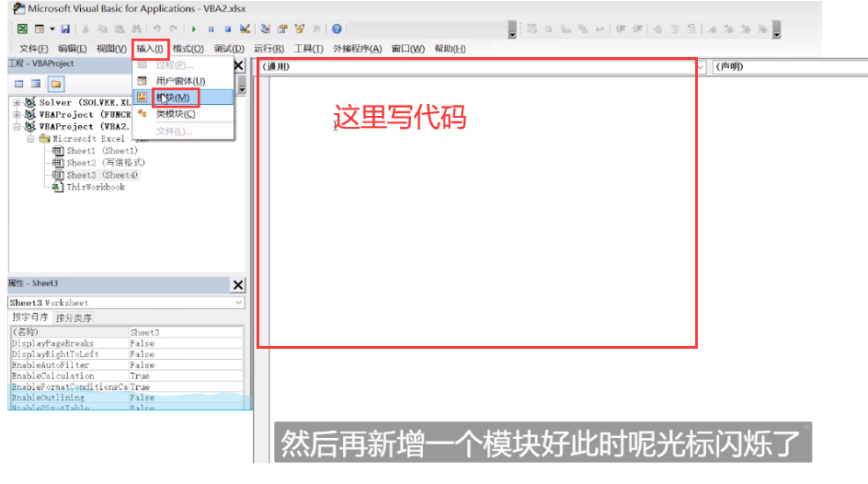The height and width of the screenshot is (484, 868).
Task: Open the 工具(T) menu
Action: (x=308, y=49)
